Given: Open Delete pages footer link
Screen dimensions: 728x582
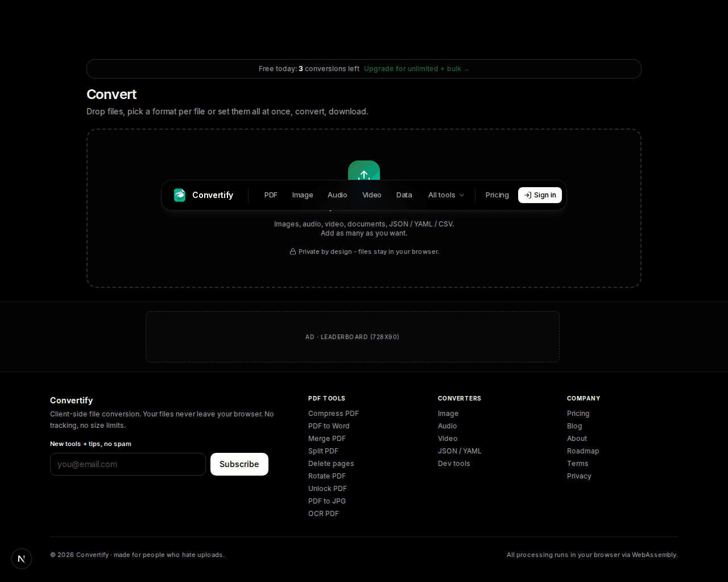Looking at the screenshot, I should [331, 464].
